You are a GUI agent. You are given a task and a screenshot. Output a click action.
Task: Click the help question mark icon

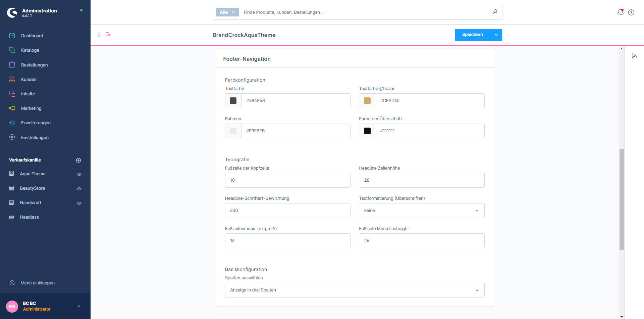click(631, 12)
